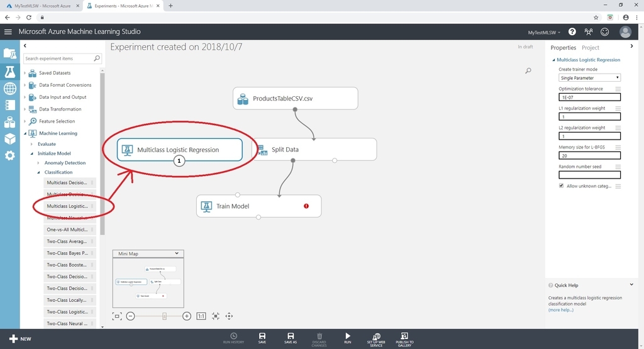The image size is (644, 349).
Task: Click the feedback smiley icon
Action: [x=604, y=31]
